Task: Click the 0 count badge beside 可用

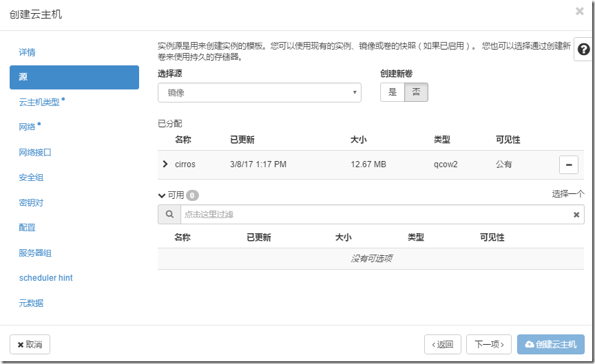Action: (192, 195)
